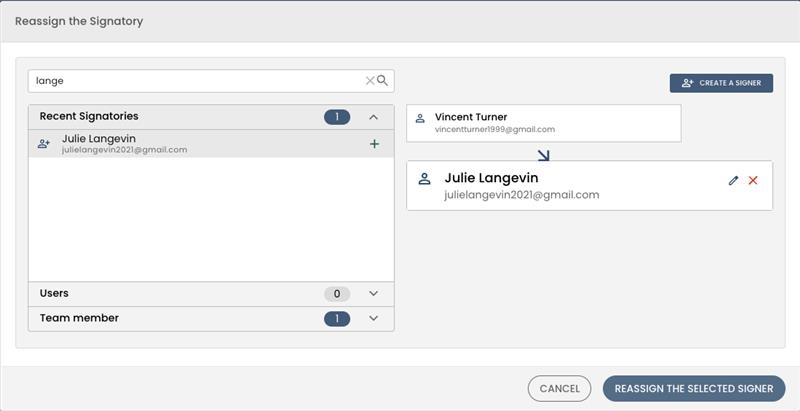800x411 pixels.
Task: Clear the search text with X icon
Action: [x=370, y=81]
